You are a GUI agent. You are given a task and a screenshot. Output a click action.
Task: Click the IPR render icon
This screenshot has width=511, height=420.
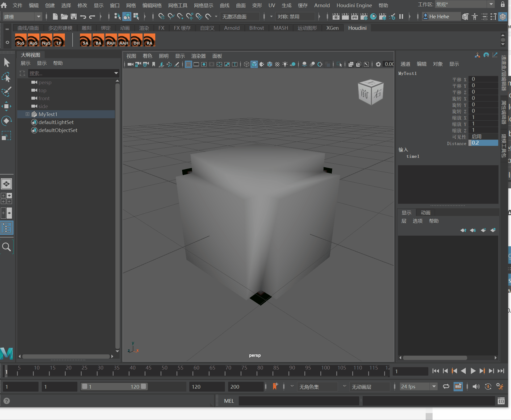[355, 16]
